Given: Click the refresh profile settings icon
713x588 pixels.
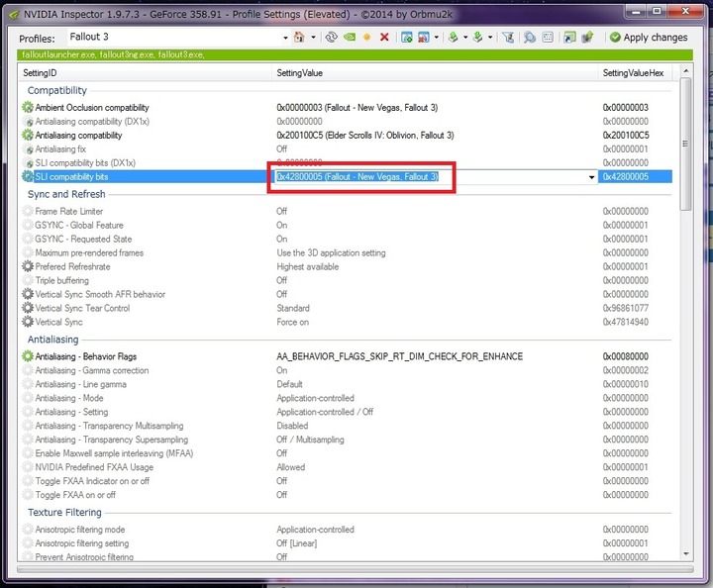Looking at the screenshot, I should tap(332, 38).
